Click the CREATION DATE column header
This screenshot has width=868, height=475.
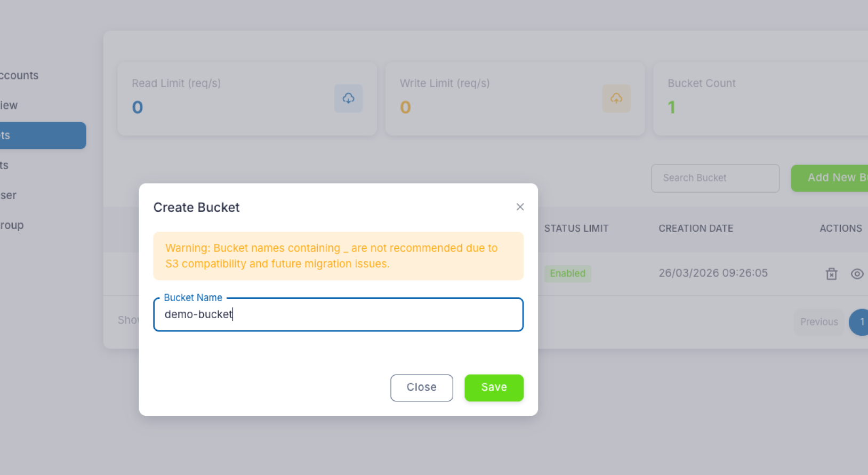696,228
